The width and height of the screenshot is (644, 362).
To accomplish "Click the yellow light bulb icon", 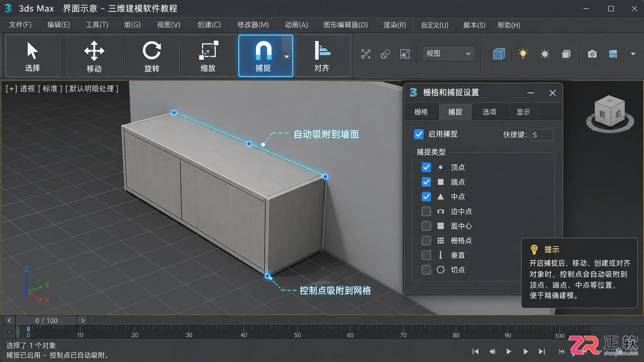I will pyautogui.click(x=523, y=54).
